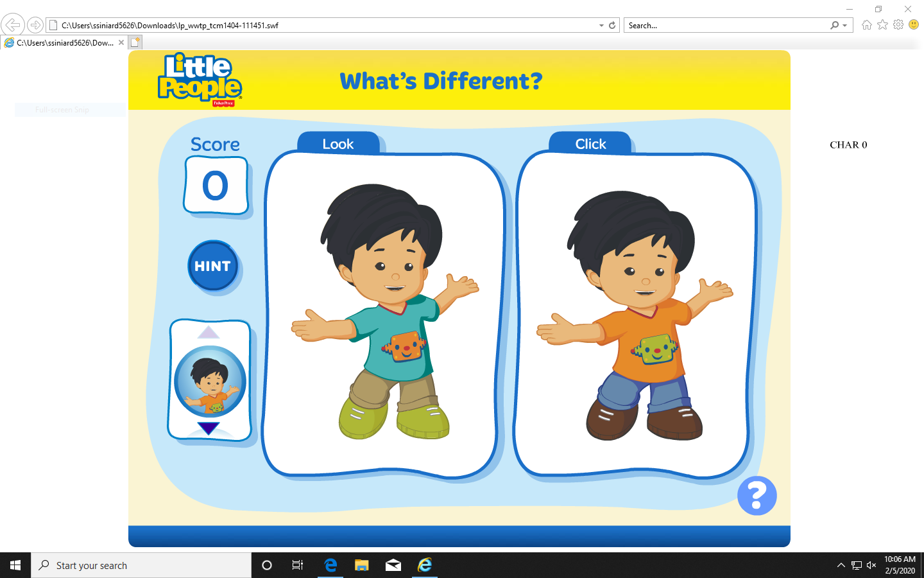
Task: Click the Click tab label
Action: (590, 144)
